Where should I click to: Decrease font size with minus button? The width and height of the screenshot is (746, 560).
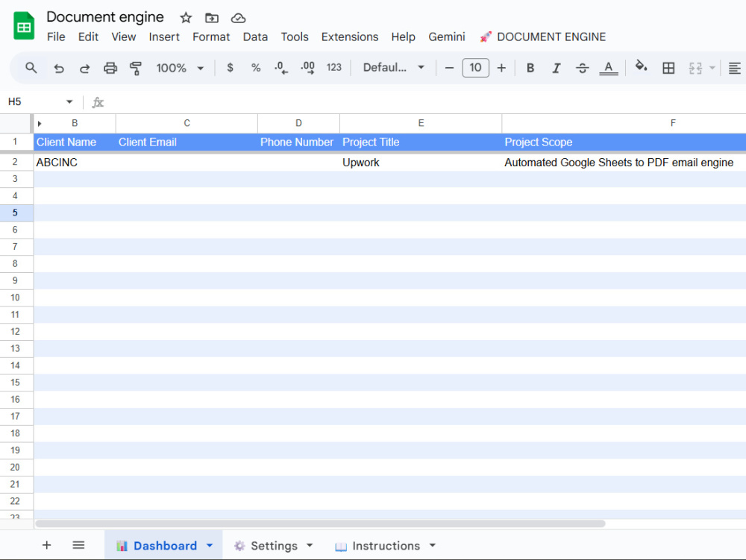click(449, 68)
